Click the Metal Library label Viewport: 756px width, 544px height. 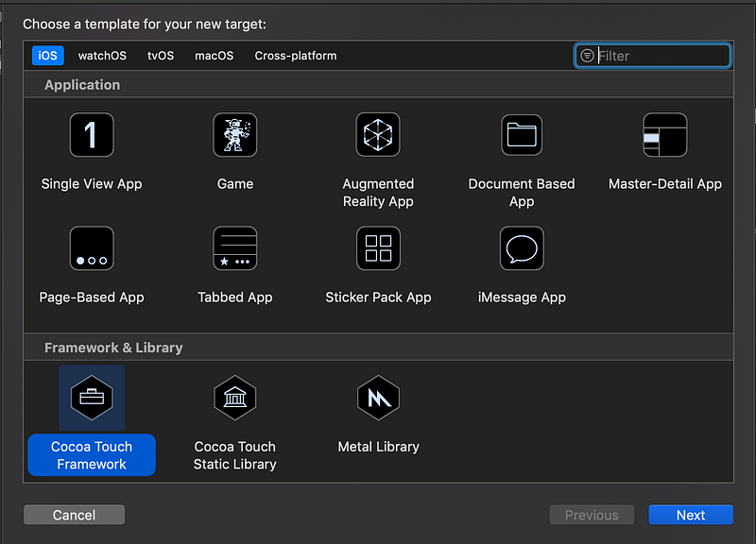(378, 447)
